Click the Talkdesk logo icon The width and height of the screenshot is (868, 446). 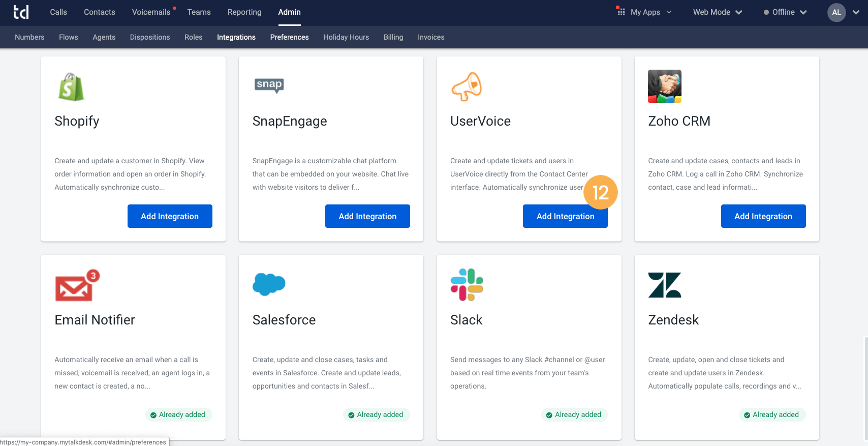(21, 12)
